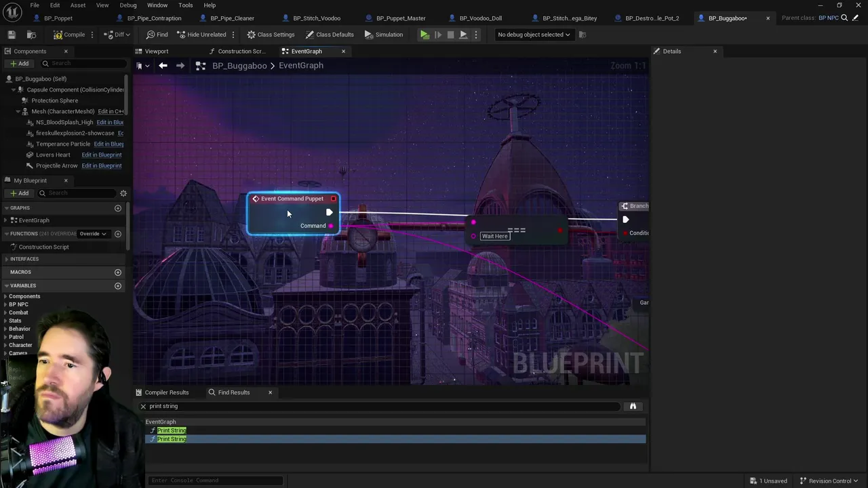Click the Stop playback button
This screenshot has width=868, height=488.
[450, 35]
